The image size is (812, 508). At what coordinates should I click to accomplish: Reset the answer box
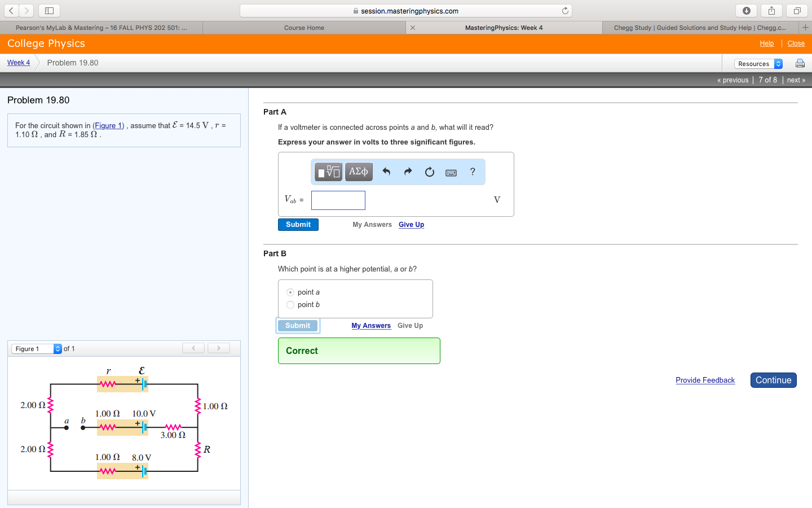[x=430, y=172]
